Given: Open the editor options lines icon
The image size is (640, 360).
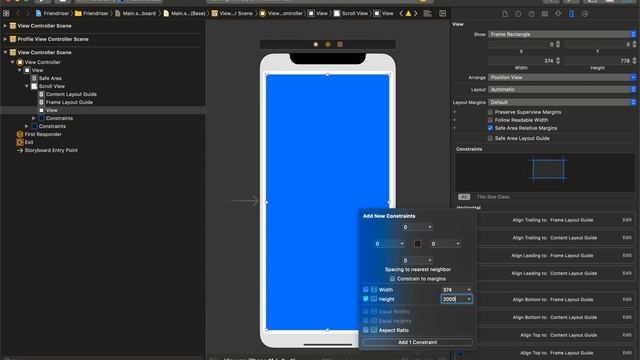Looking at the screenshot, I should point(427,13).
